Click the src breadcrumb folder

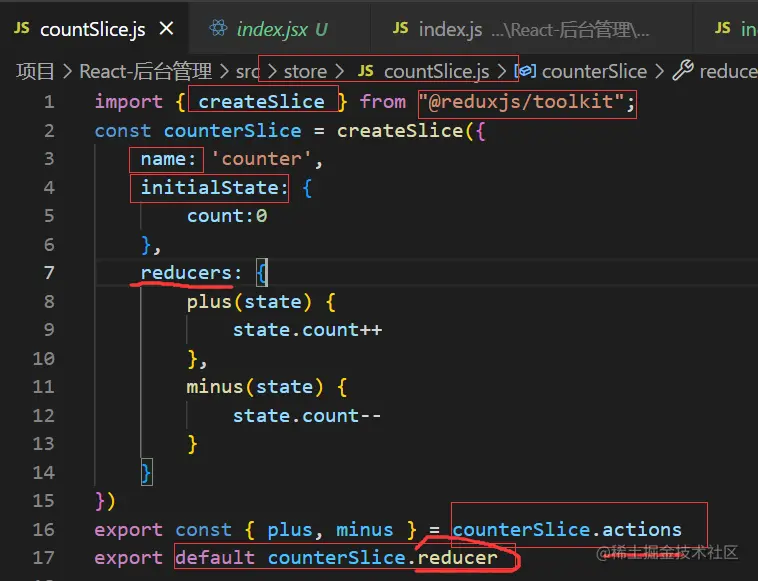(248, 72)
